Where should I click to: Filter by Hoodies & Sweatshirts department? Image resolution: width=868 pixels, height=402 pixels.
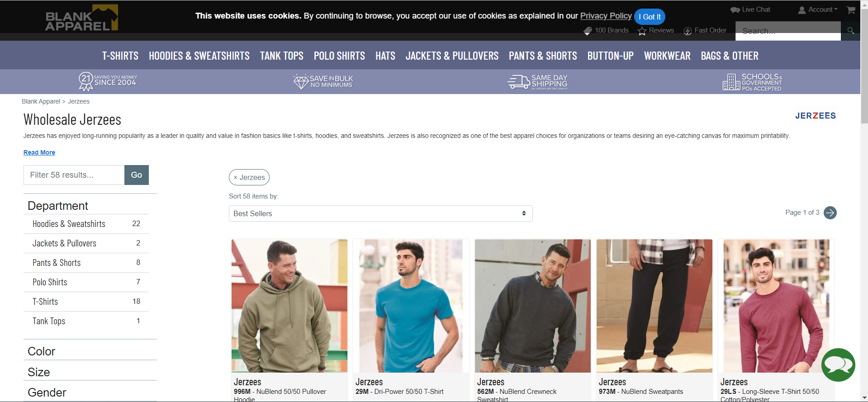[86, 224]
